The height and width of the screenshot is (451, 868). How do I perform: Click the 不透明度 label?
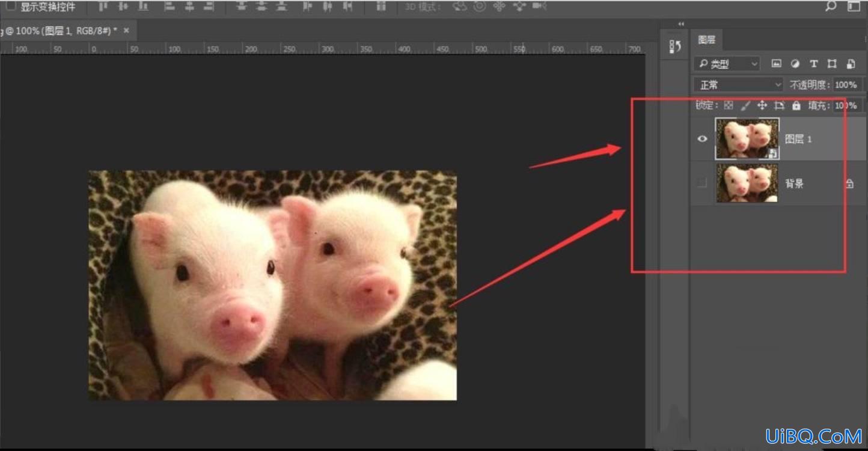(810, 85)
